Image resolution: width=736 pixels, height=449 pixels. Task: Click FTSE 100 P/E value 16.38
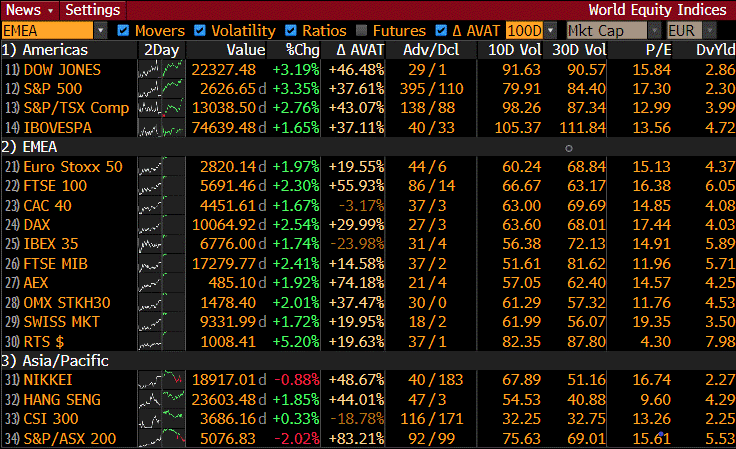tap(652, 186)
